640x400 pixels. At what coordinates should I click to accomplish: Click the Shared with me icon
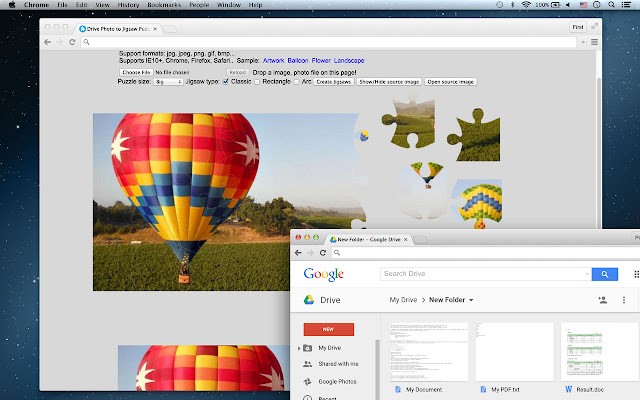(x=306, y=364)
